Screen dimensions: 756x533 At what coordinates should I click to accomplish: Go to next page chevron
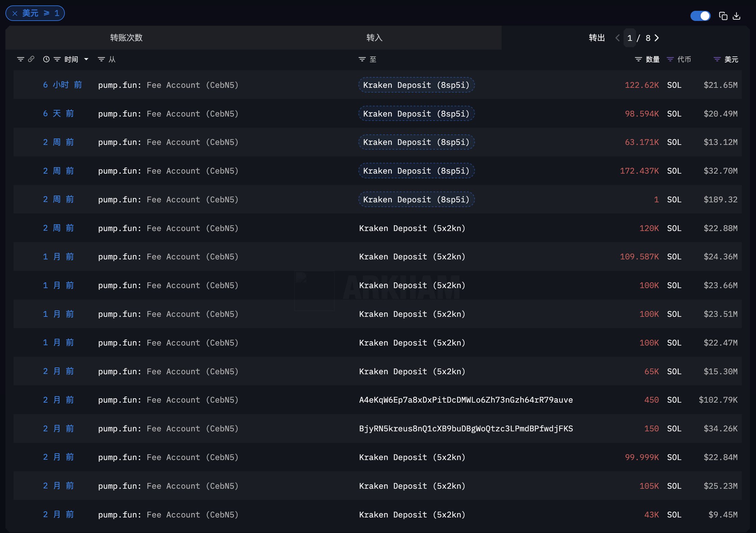657,38
